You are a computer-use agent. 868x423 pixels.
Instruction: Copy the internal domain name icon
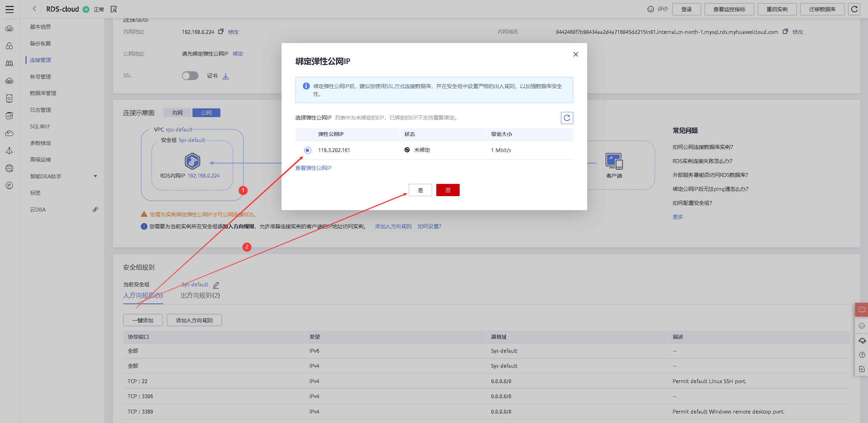click(785, 31)
